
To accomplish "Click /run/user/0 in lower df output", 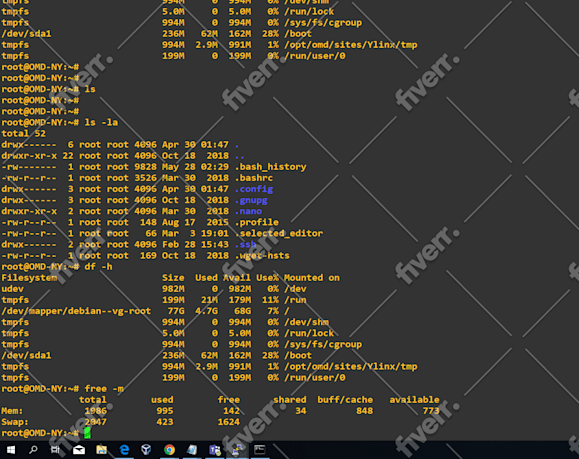I will point(314,377).
